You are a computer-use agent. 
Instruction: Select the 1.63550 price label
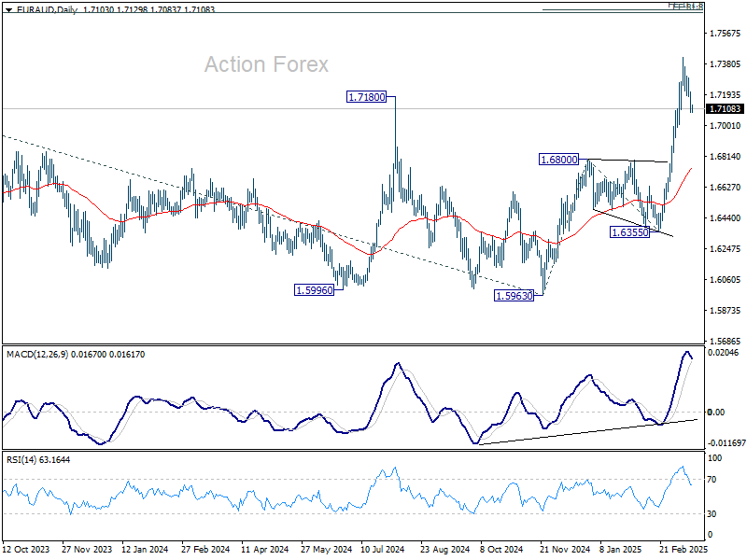(x=629, y=232)
